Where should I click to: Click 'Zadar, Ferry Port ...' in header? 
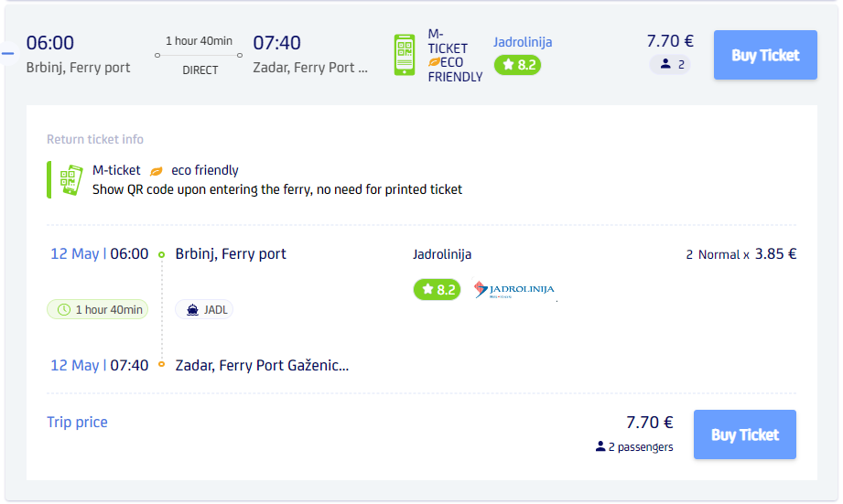click(310, 68)
